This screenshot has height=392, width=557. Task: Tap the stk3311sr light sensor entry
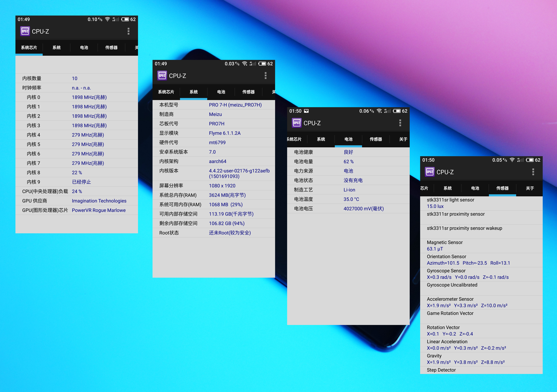pos(481,203)
